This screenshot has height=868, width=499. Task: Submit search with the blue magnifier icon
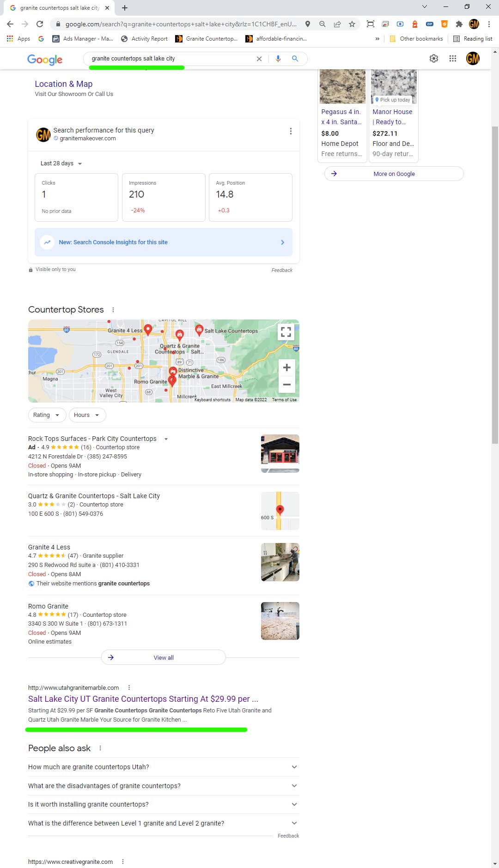pos(295,59)
